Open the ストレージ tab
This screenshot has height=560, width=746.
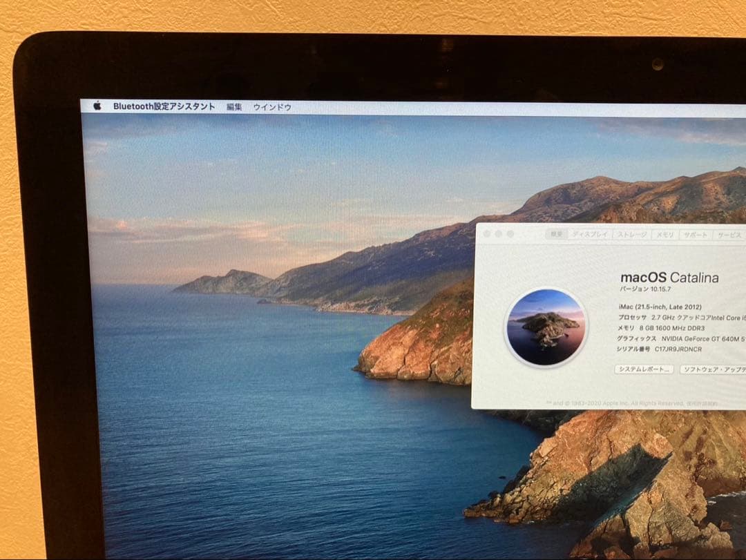pos(633,233)
